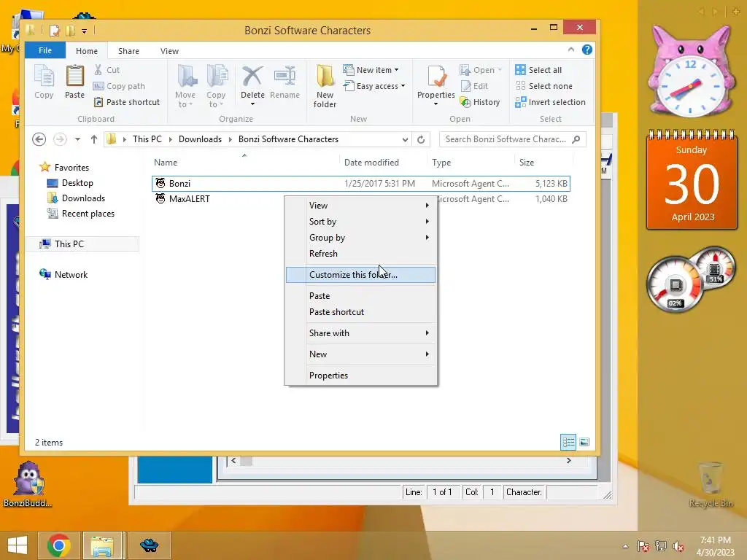The image size is (747, 560).
Task: Switch to details view layout icon
Action: click(x=568, y=443)
